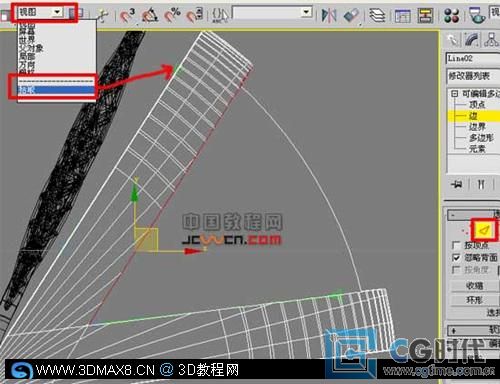Image resolution: width=500 pixels, height=384 pixels.
Task: Click the Align tool icon
Action: tap(351, 15)
